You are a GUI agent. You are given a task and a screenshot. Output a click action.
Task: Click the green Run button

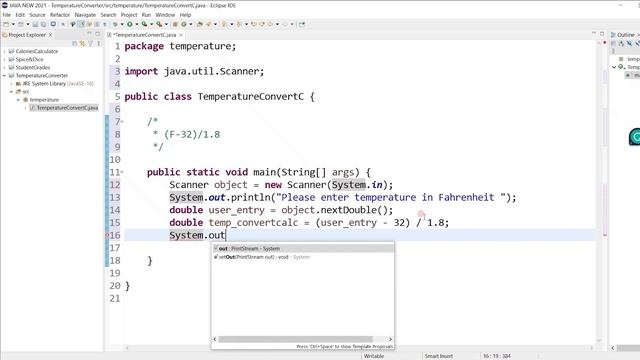click(x=130, y=24)
